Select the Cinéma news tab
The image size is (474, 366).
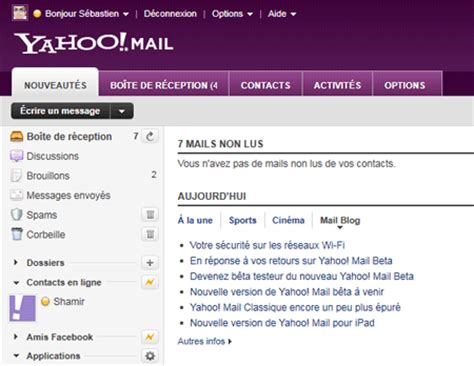(288, 220)
